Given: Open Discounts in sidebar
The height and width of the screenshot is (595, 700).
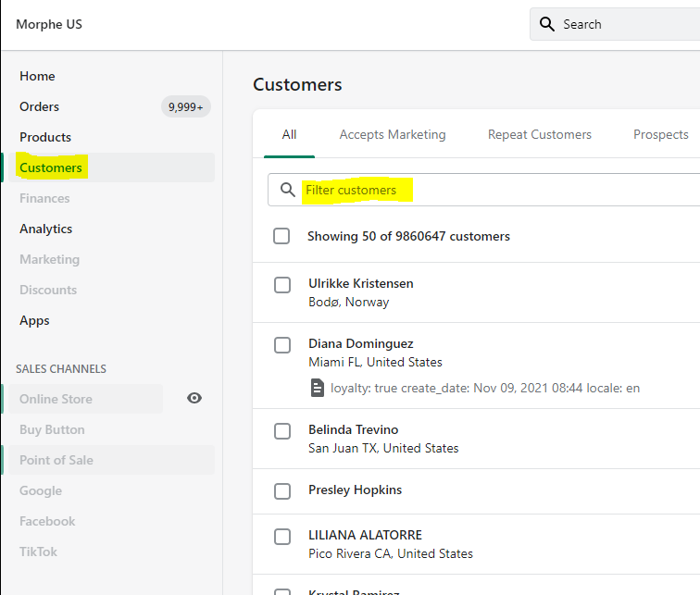Looking at the screenshot, I should (48, 290).
